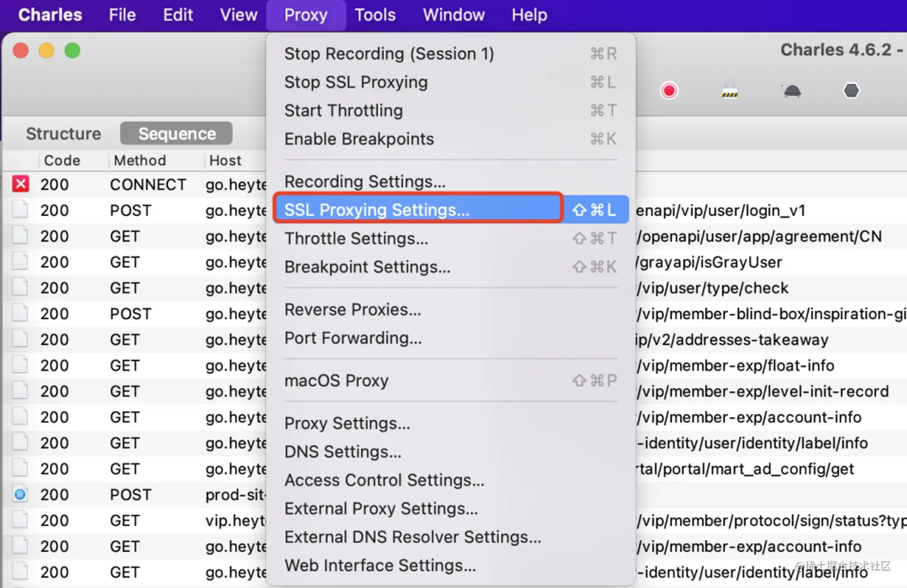The width and height of the screenshot is (907, 588).
Task: Switch to the Sequence tab
Action: tap(176, 133)
